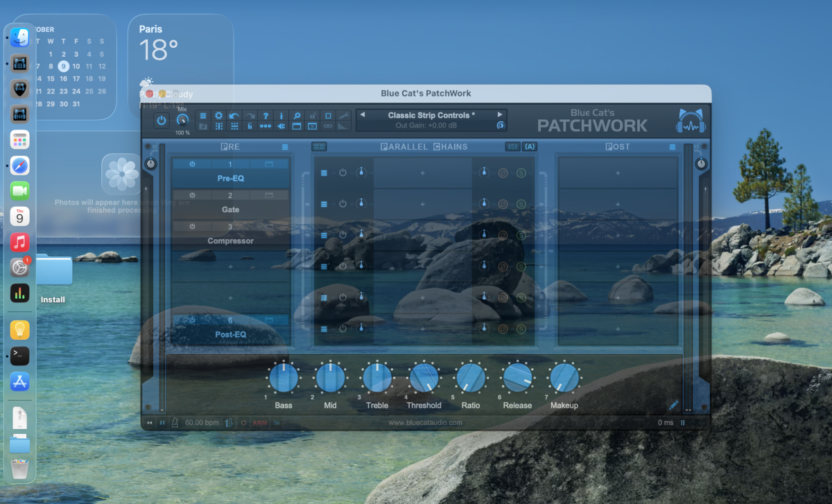Click the pencil edit icon beside the knobs
This screenshot has width=832, height=504.
[673, 405]
